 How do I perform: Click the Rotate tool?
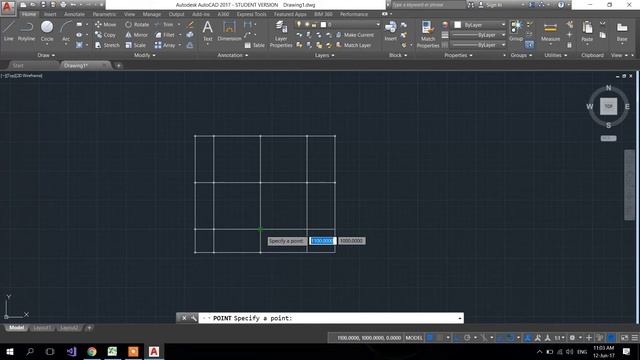137,24
